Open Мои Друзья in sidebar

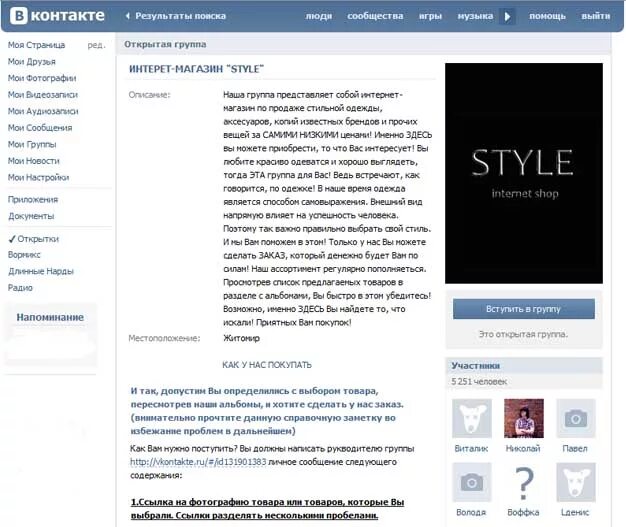[x=32, y=61]
